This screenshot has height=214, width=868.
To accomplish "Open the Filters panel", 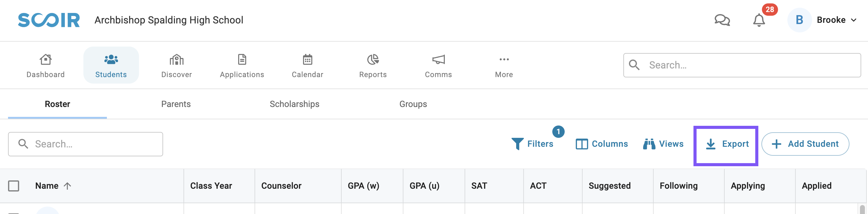I will pyautogui.click(x=533, y=144).
